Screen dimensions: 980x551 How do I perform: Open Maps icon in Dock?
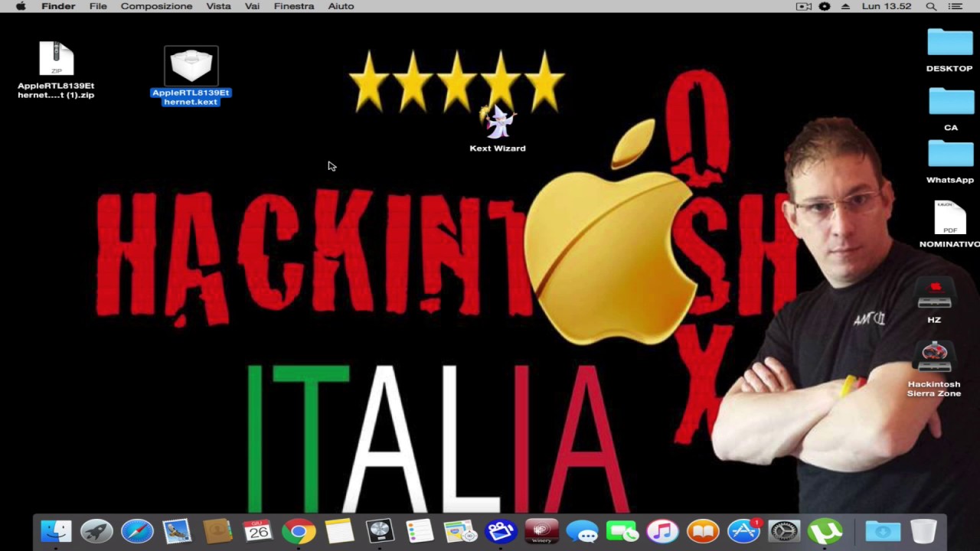point(460,531)
